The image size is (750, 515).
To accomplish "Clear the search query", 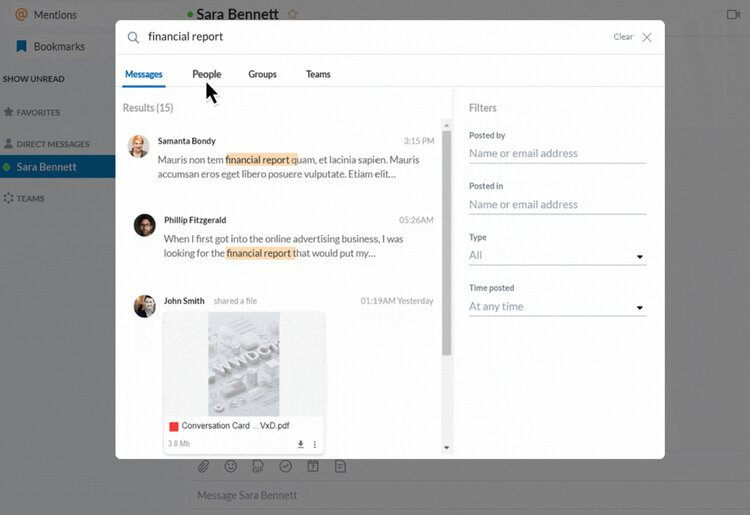I will [623, 37].
